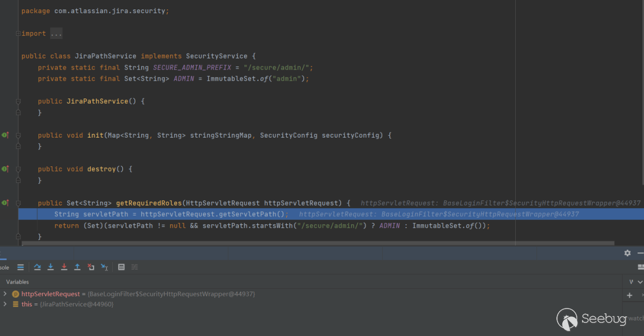Click the object icon beside this variable
The image size is (644, 336).
pos(16,304)
